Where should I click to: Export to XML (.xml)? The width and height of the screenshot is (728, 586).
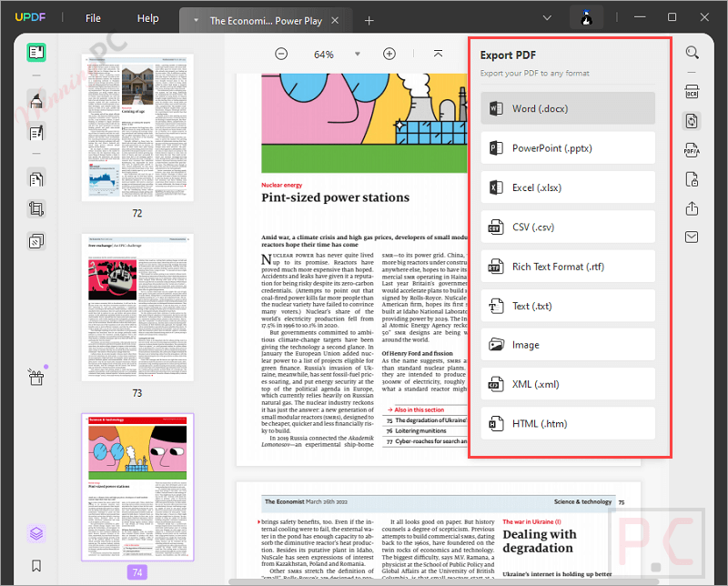tap(568, 384)
